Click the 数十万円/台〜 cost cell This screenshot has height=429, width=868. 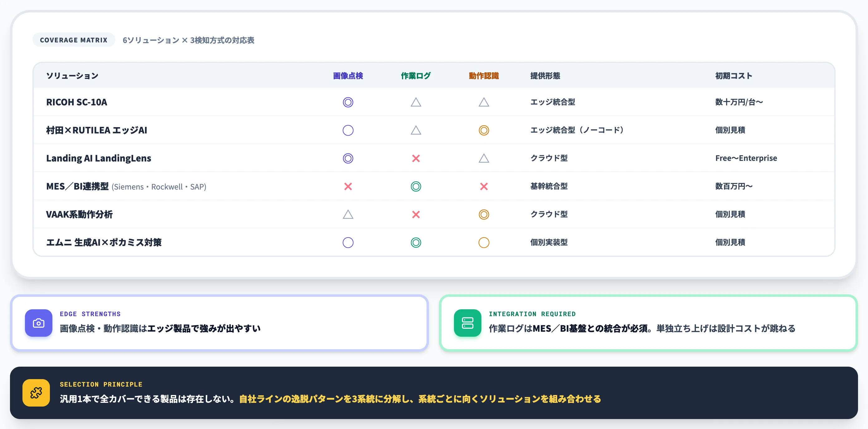[x=739, y=102]
